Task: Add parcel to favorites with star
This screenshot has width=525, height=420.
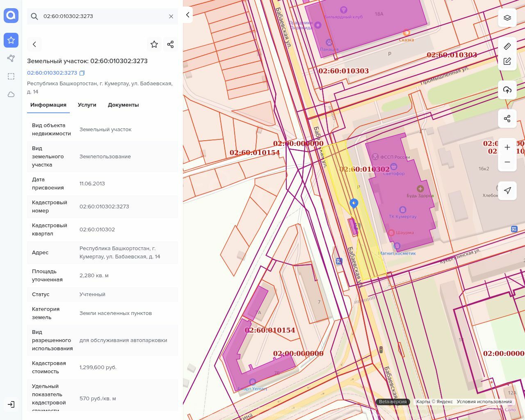Action: coord(154,44)
